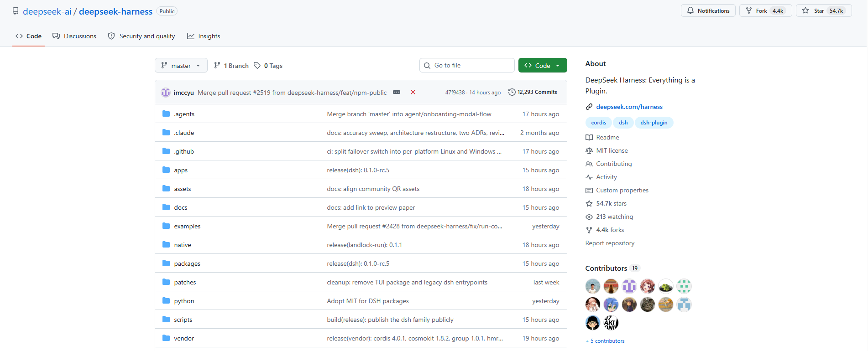Screen dimensions: 868x351
Task: Open the 0 Tags link
Action: point(268,66)
